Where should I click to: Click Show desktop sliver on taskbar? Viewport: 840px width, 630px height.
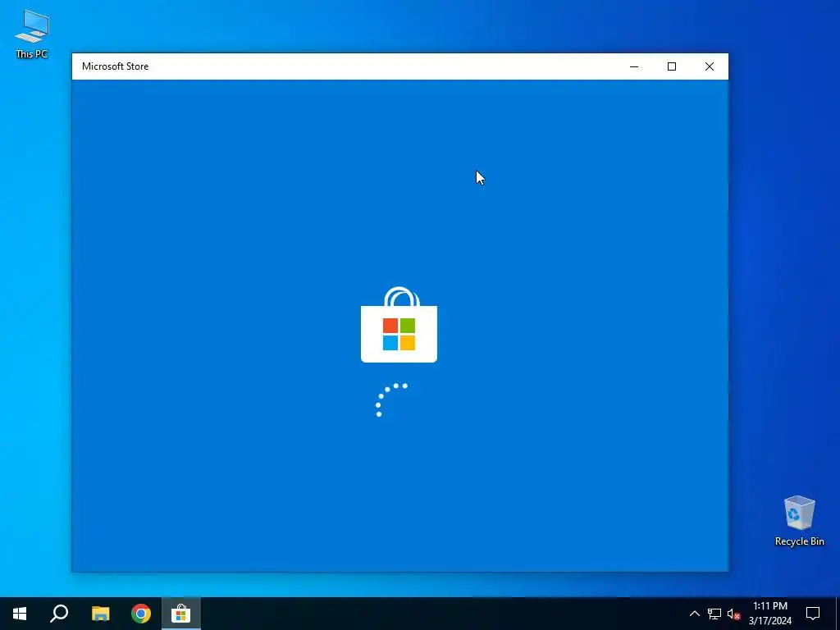(838, 614)
